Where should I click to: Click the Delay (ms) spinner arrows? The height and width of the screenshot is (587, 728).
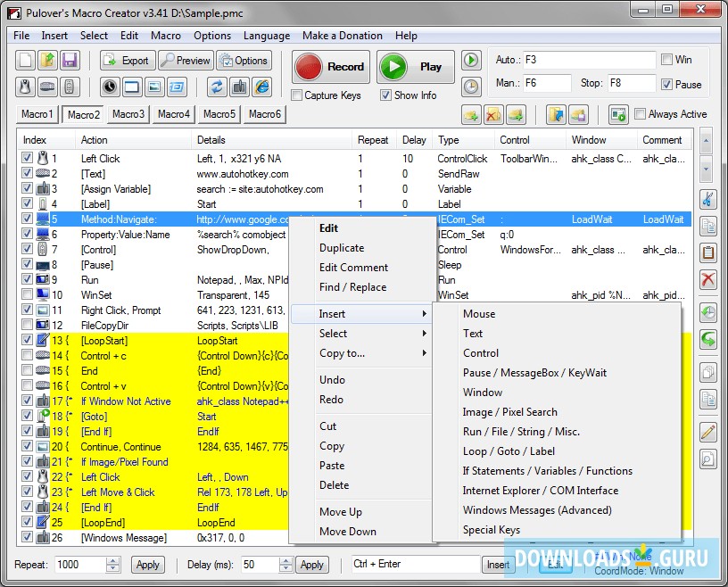click(286, 565)
